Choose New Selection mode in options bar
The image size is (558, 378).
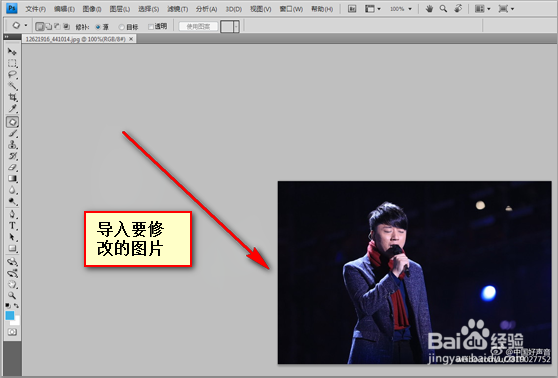click(40, 26)
